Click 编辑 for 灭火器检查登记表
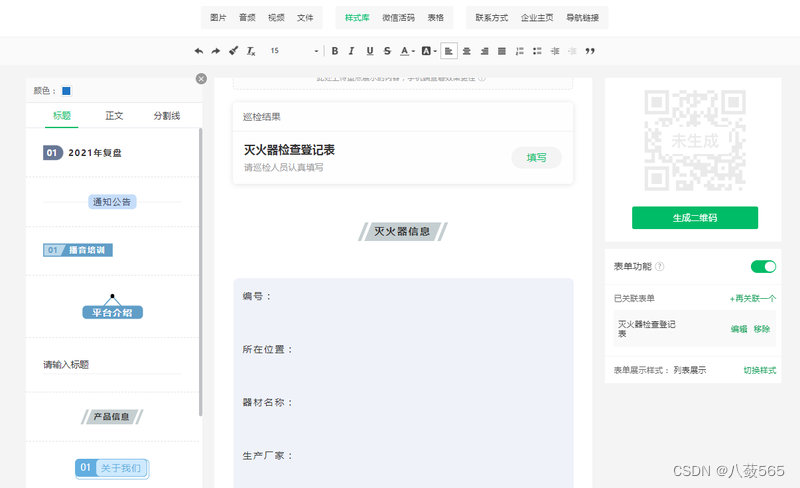800x488 pixels. coord(739,329)
